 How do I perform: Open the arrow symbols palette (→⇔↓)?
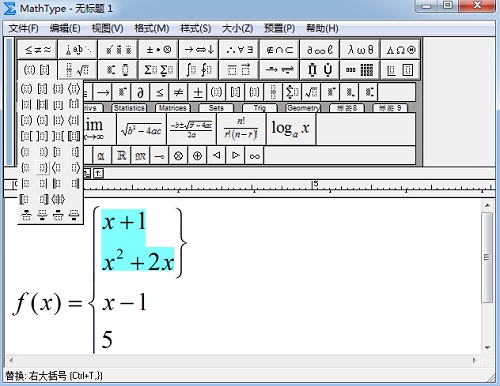click(199, 50)
